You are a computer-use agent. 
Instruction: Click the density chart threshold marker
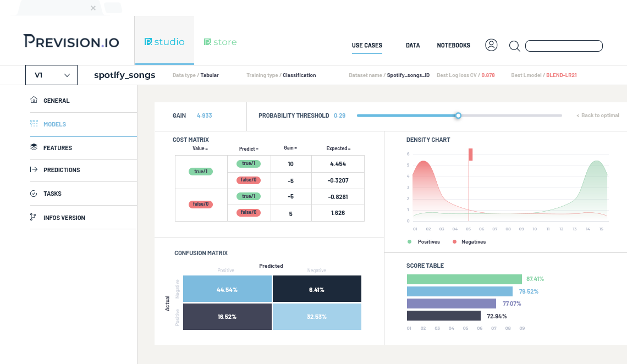click(x=470, y=155)
